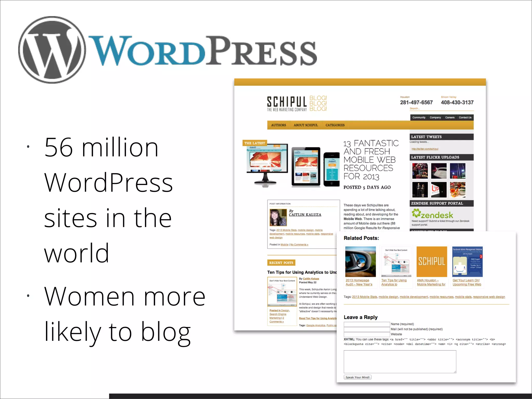Click the Flickr photo showing paper document
The image size is (532, 399).
point(439,171)
